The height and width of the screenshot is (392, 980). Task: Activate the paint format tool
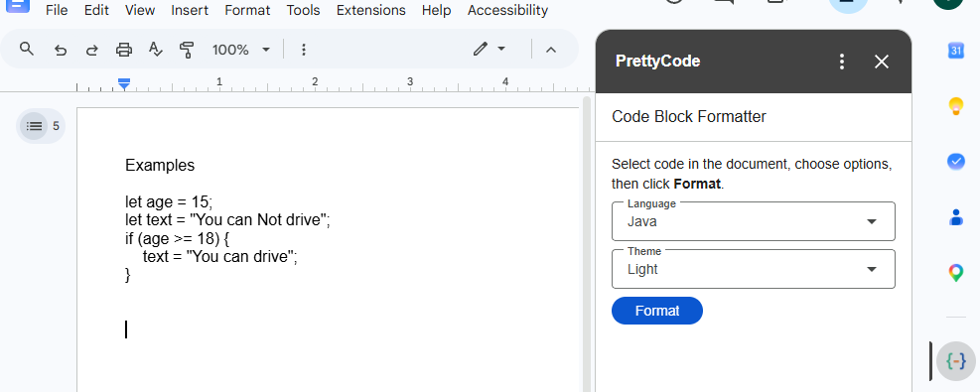187,50
